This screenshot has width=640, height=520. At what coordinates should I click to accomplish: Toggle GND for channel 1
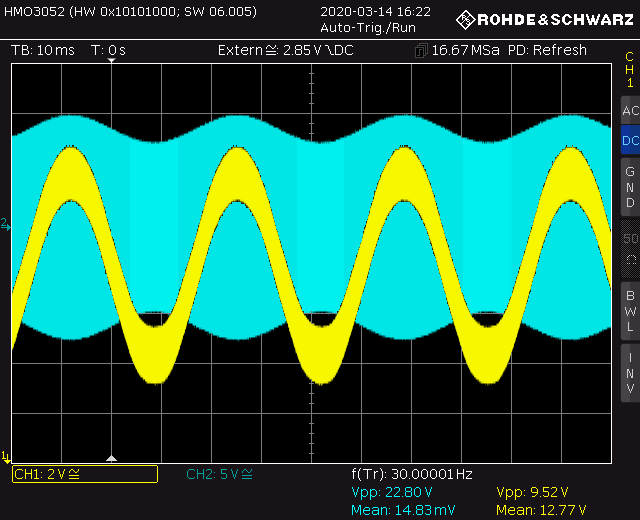629,187
